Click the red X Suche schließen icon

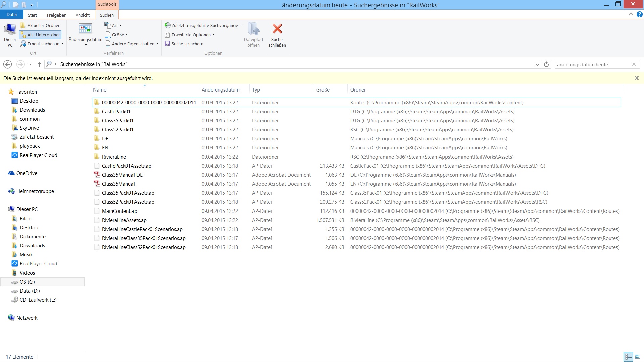tap(277, 29)
